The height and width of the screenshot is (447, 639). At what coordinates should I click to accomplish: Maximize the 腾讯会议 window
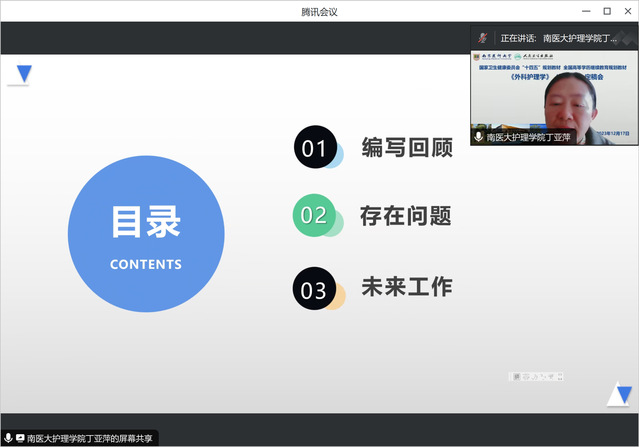point(604,10)
